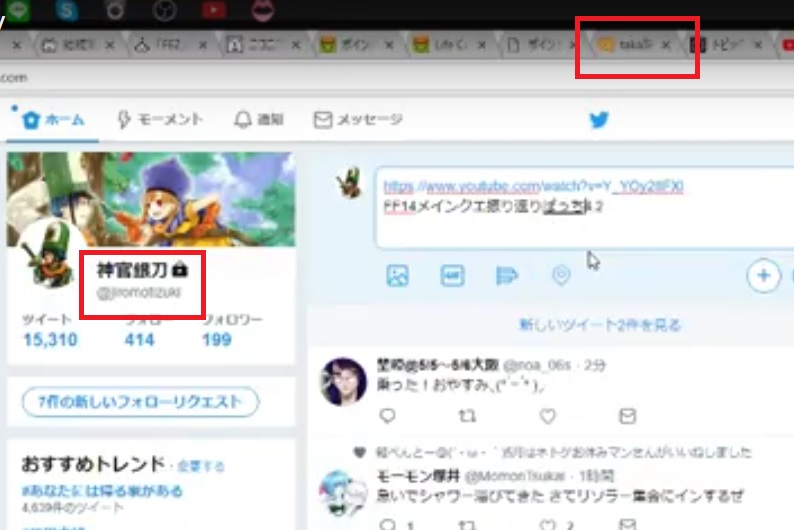
Task: Open trend #あなたには帰る家がある
Action: (x=102, y=491)
